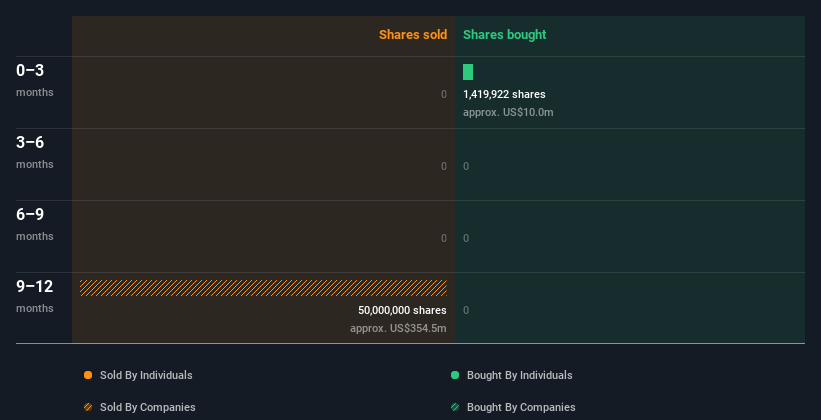Click the hatched Sold By Companies legend icon
The width and height of the screenshot is (821, 420).
88,407
